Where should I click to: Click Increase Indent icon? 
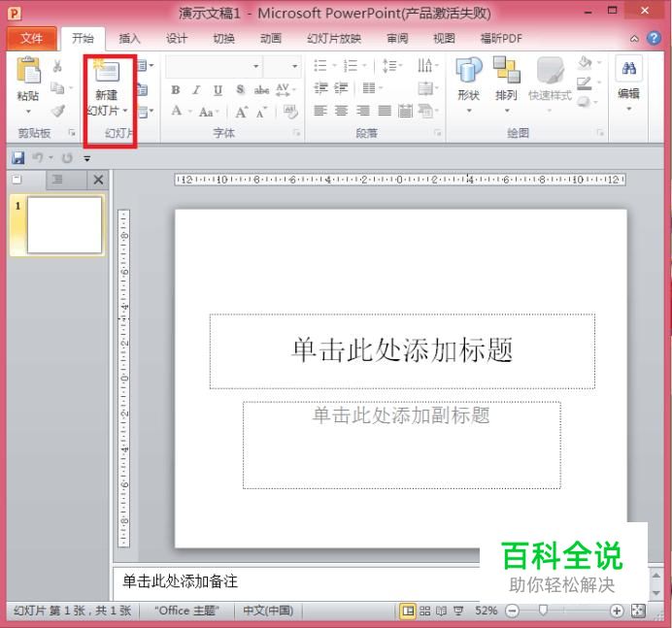tap(341, 88)
